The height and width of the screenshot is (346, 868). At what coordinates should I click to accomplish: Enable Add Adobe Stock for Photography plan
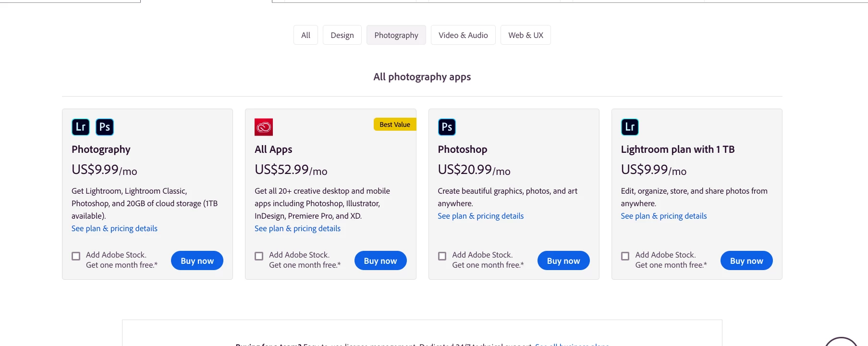[76, 256]
